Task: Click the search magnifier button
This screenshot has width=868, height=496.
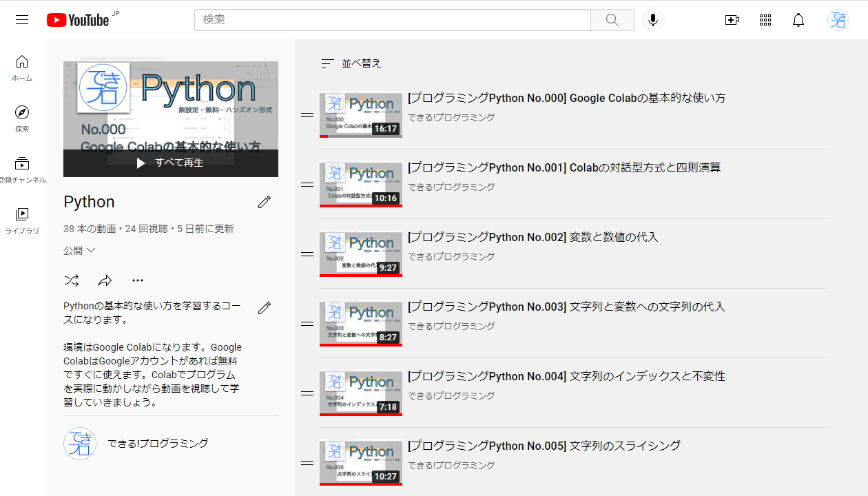Action: 612,20
